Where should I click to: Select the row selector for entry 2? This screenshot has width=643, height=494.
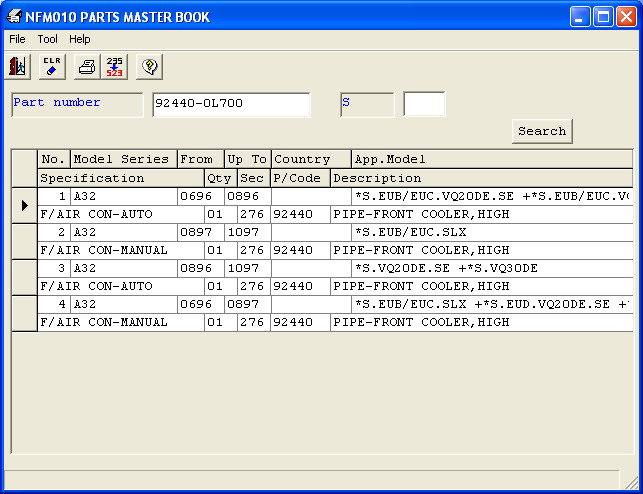tap(24, 241)
